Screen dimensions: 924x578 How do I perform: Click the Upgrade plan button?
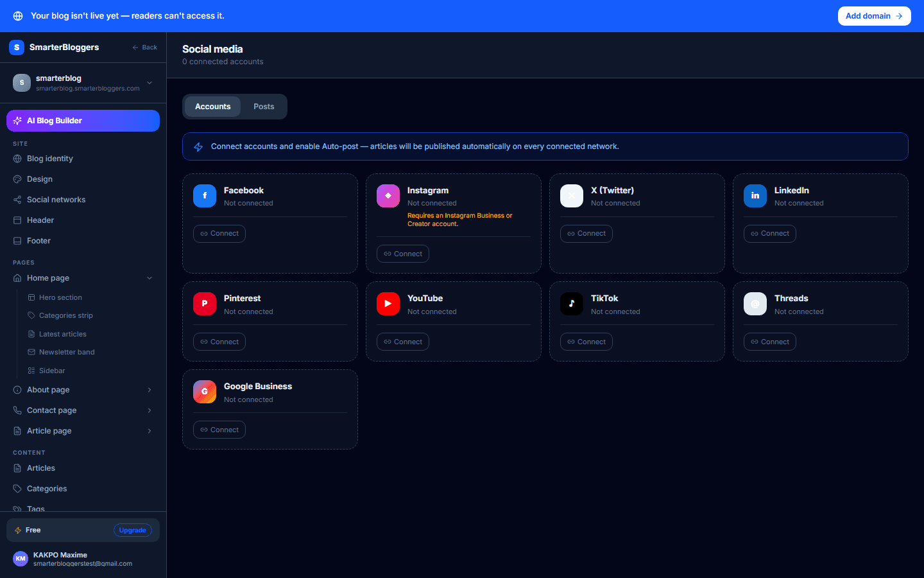(133, 530)
